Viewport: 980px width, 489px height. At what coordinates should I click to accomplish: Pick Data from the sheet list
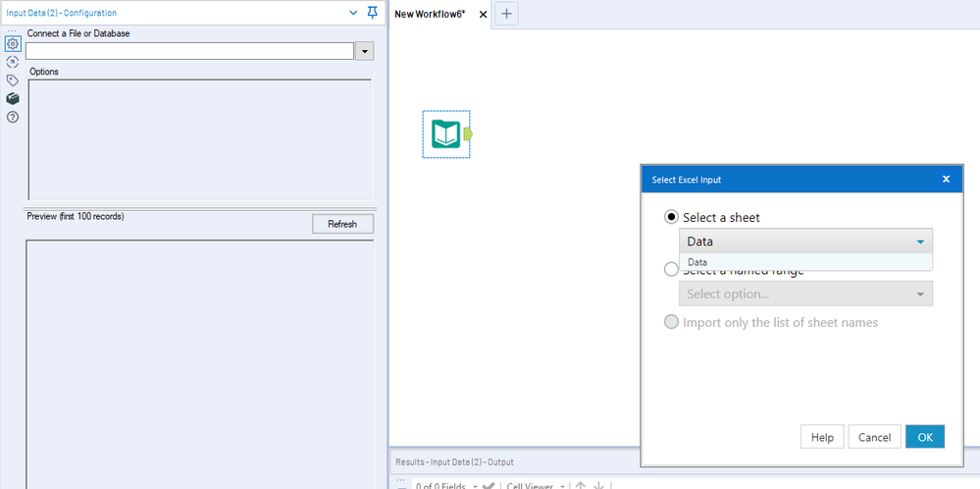(x=805, y=262)
